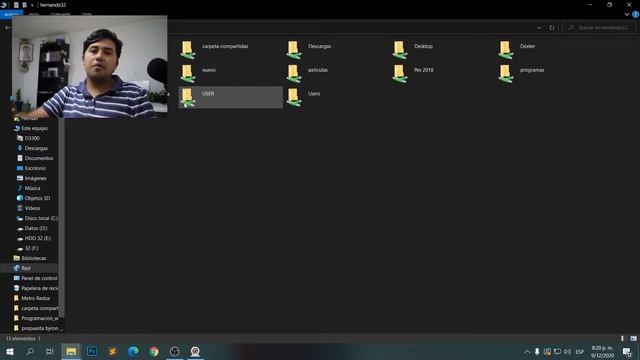Launch Sublime Text from the taskbar
This screenshot has height=360, width=640.
pyautogui.click(x=112, y=351)
